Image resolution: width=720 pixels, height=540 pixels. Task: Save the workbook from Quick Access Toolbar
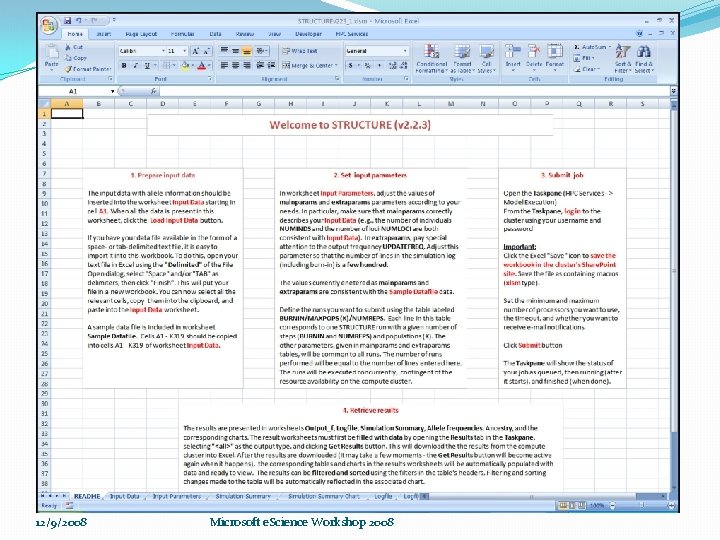(68, 20)
